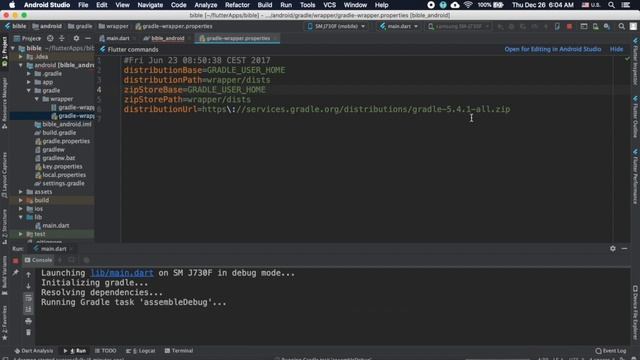The image size is (640, 360).
Task: Open Run panel settings gear
Action: [613, 248]
